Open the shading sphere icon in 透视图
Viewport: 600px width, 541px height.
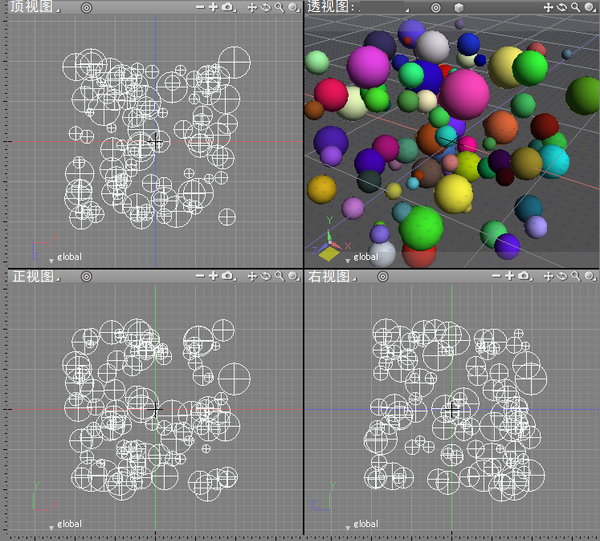pyautogui.click(x=589, y=8)
